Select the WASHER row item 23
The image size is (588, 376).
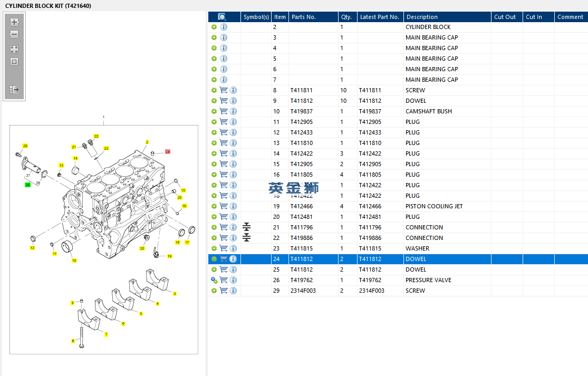tap(417, 248)
